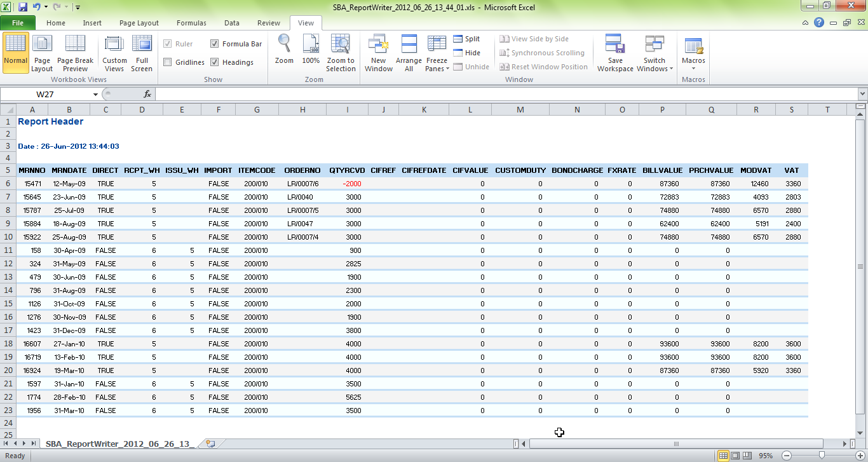Click Arrange All windows icon
This screenshot has height=462, width=868.
tap(409, 53)
